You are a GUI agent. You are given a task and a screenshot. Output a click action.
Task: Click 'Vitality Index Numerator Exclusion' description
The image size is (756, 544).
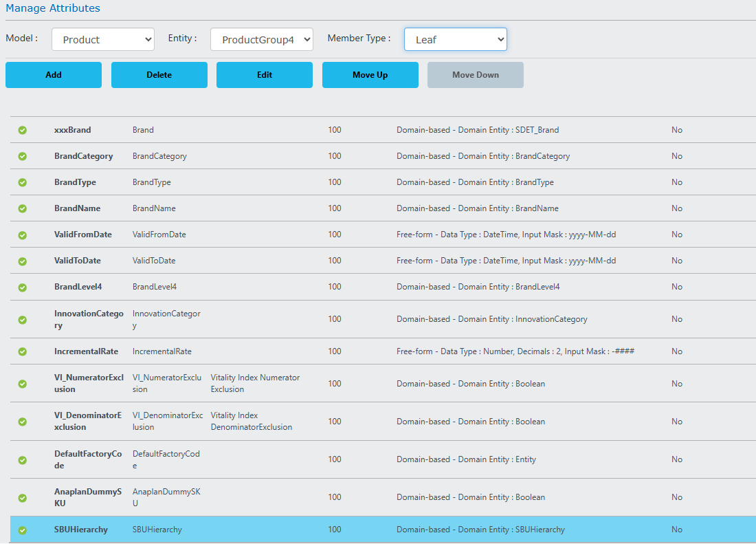255,383
